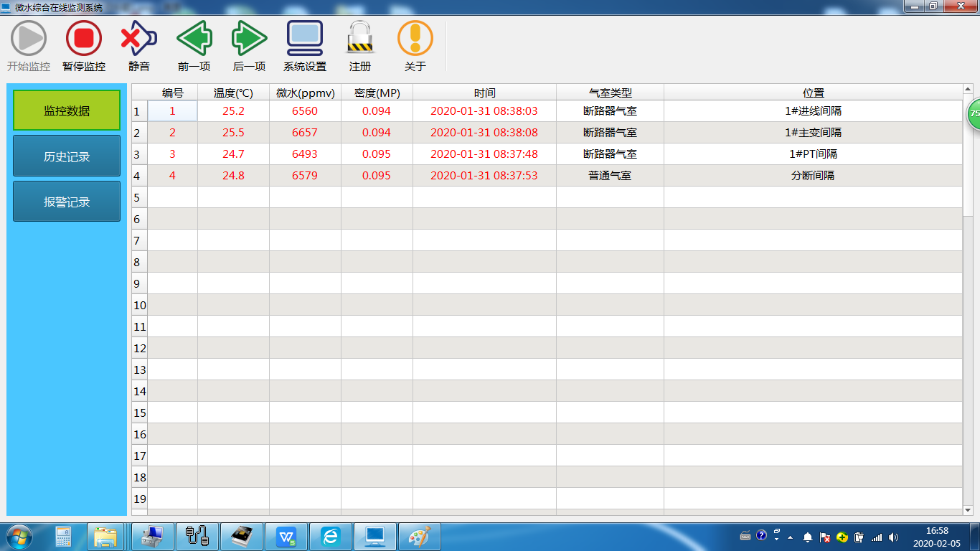Click the tray notification bell icon
The width and height of the screenshot is (980, 551).
[x=808, y=537]
